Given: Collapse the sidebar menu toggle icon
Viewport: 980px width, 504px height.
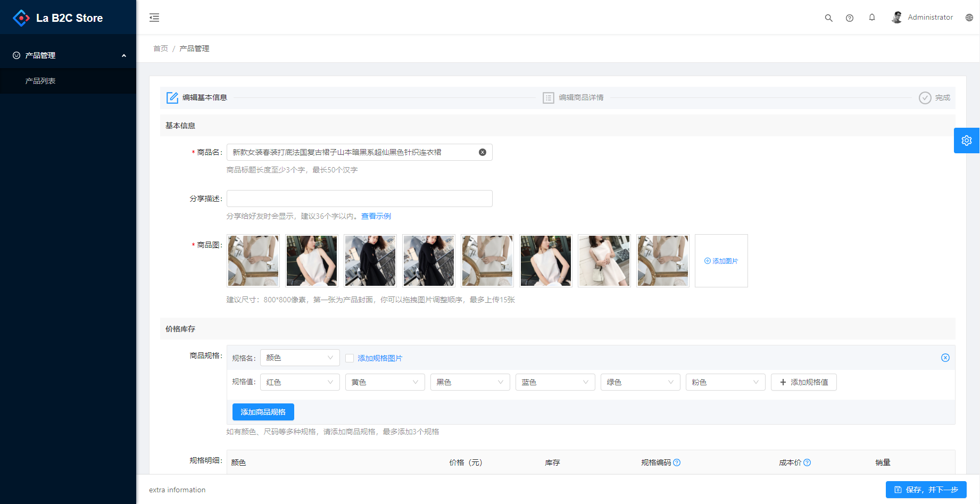Looking at the screenshot, I should pos(154,18).
